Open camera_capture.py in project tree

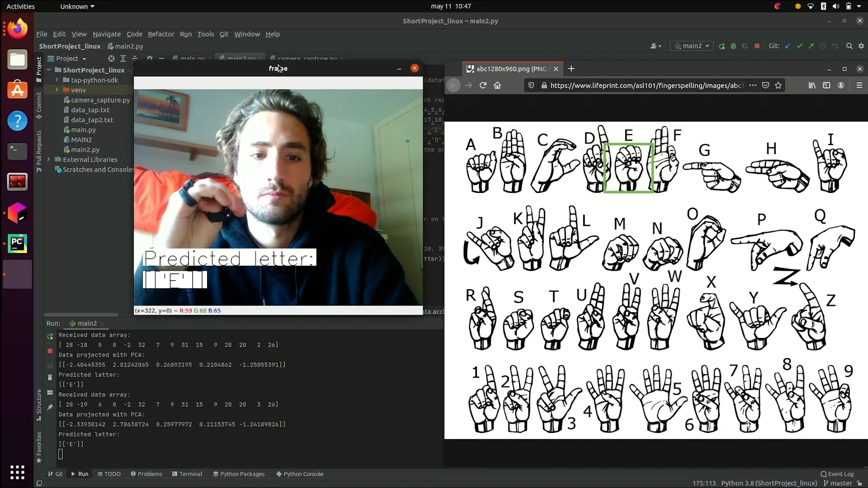pyautogui.click(x=97, y=100)
